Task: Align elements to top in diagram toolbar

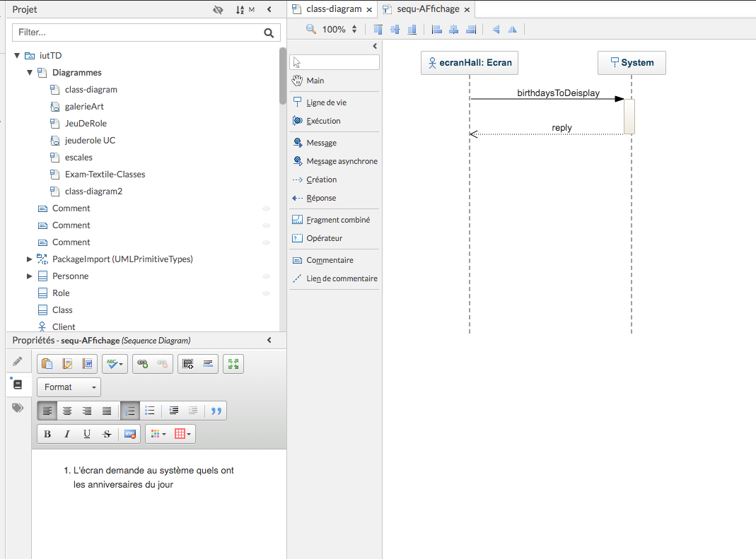Action: pyautogui.click(x=378, y=30)
